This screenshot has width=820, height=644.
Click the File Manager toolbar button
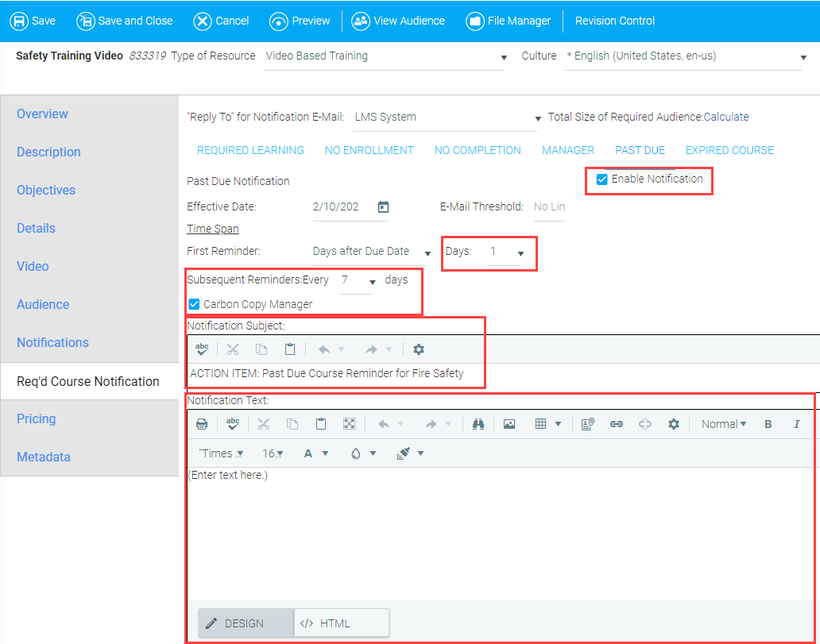pos(509,21)
